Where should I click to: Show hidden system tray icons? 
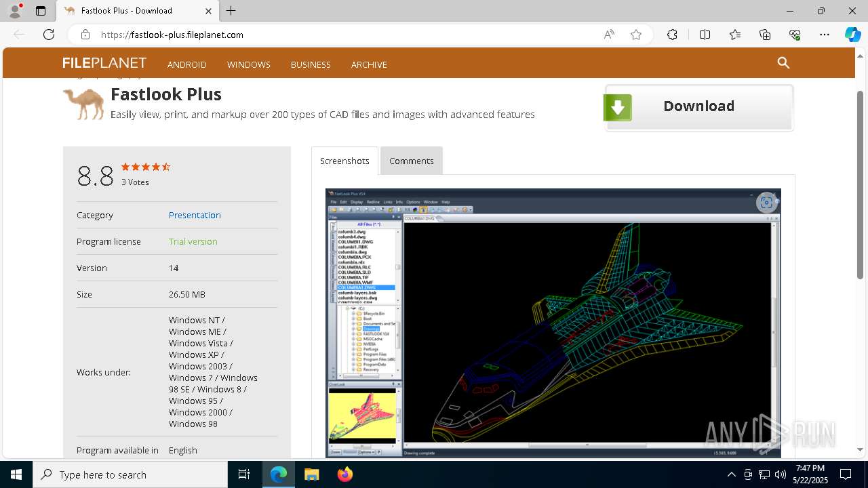click(732, 474)
